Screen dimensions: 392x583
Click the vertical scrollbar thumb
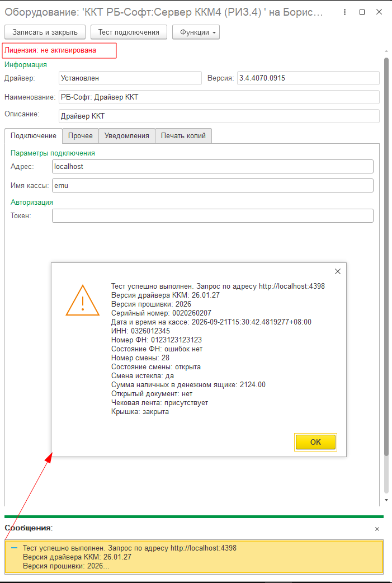click(386, 257)
